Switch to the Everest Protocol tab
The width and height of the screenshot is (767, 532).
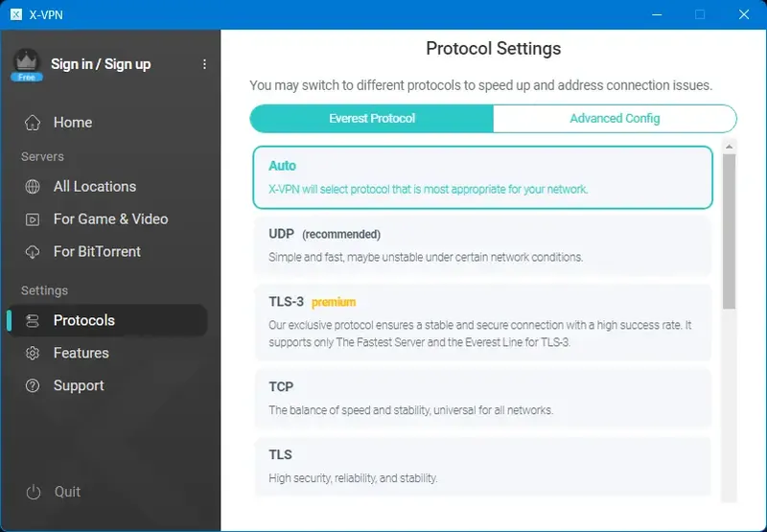(372, 119)
